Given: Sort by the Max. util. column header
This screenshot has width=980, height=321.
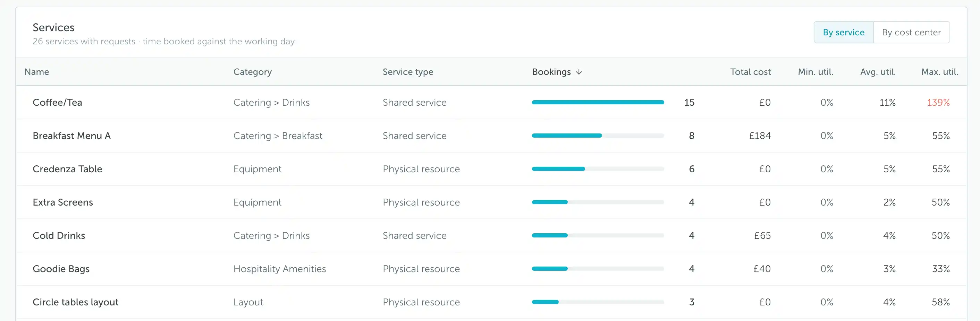Looking at the screenshot, I should click(939, 72).
